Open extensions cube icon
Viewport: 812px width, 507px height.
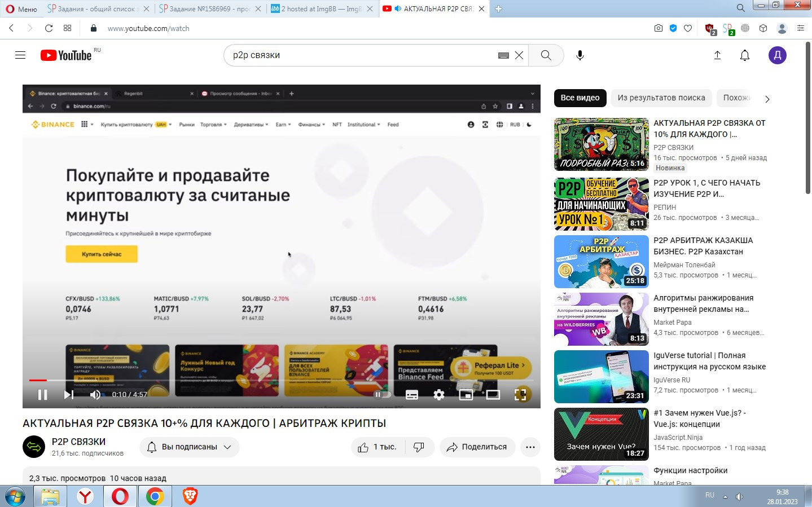(763, 28)
